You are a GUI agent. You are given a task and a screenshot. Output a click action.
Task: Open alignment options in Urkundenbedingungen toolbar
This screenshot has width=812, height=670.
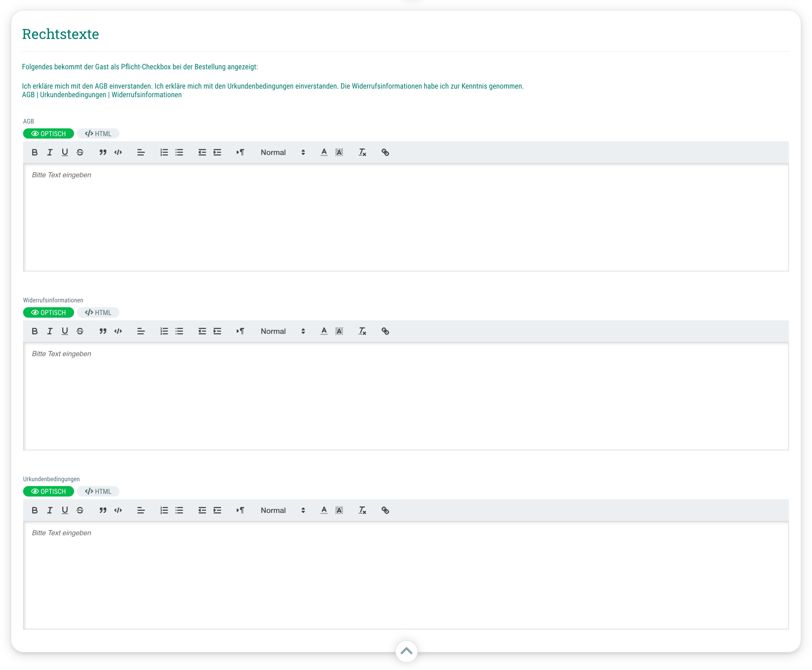(141, 510)
